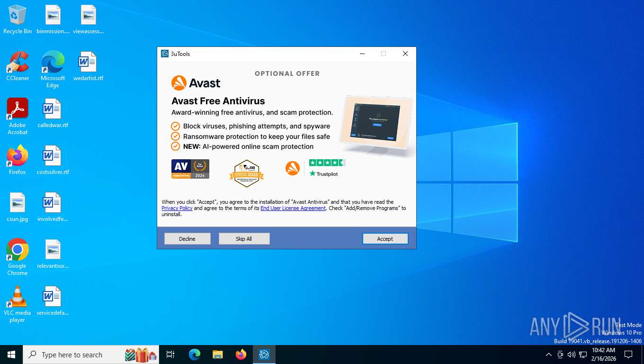
Task: Click the taskbar search box
Action: (91, 355)
